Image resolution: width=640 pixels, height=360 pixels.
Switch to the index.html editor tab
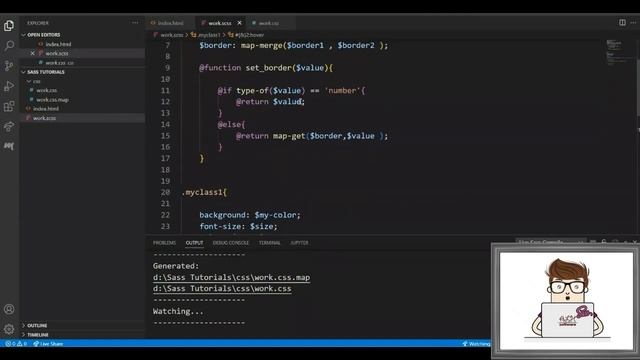170,23
